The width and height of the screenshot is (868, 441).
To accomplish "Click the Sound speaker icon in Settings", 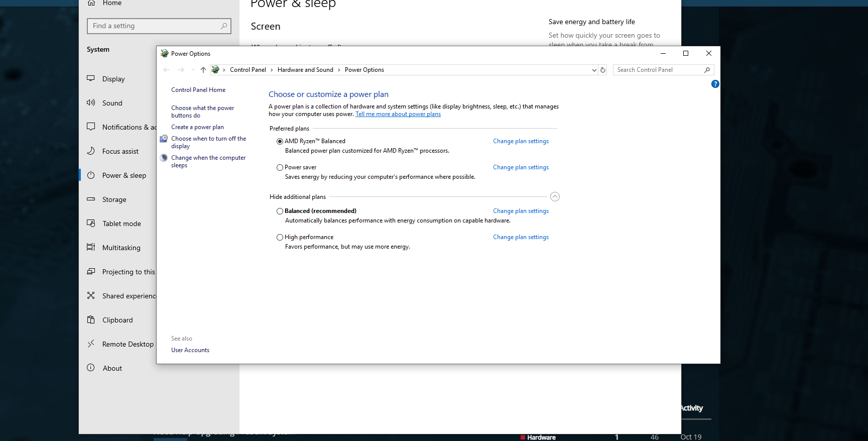I will pos(91,103).
